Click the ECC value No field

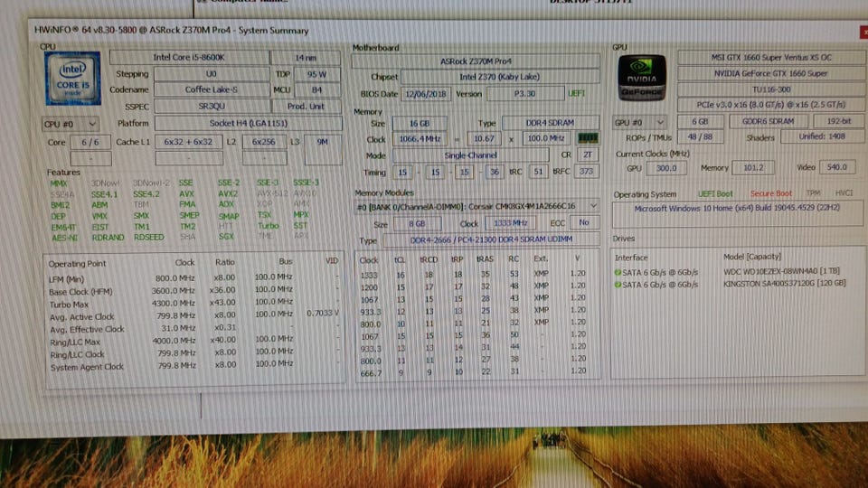click(584, 222)
